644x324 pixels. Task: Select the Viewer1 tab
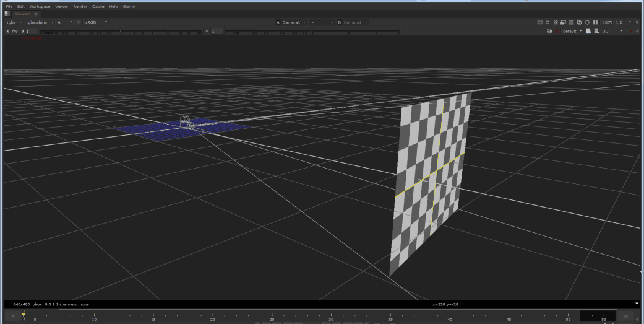22,14
